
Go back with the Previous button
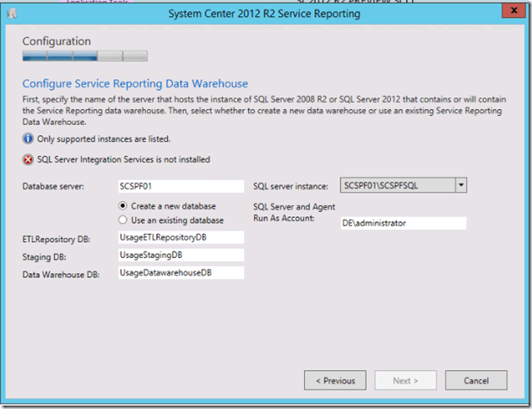[x=335, y=380]
